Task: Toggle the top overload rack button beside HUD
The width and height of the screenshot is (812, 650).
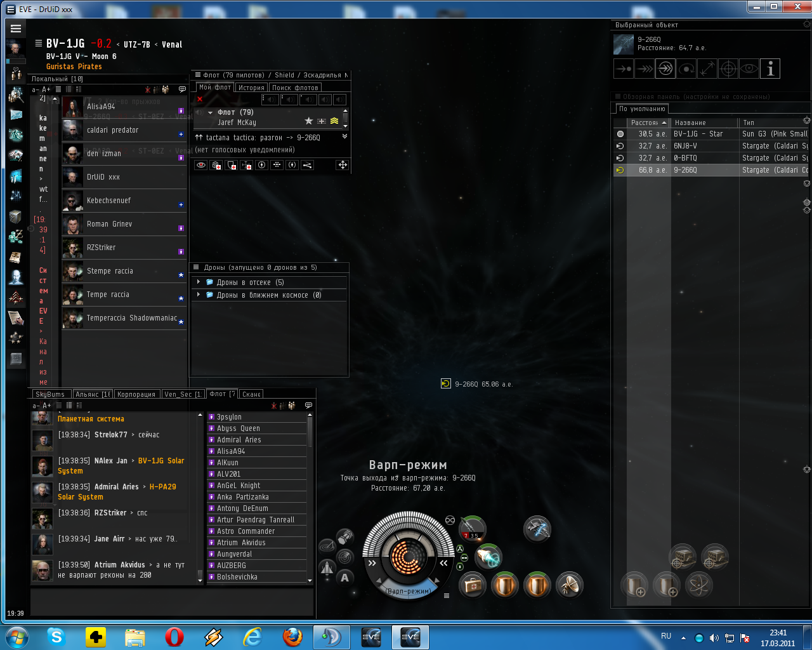Action: [x=460, y=548]
